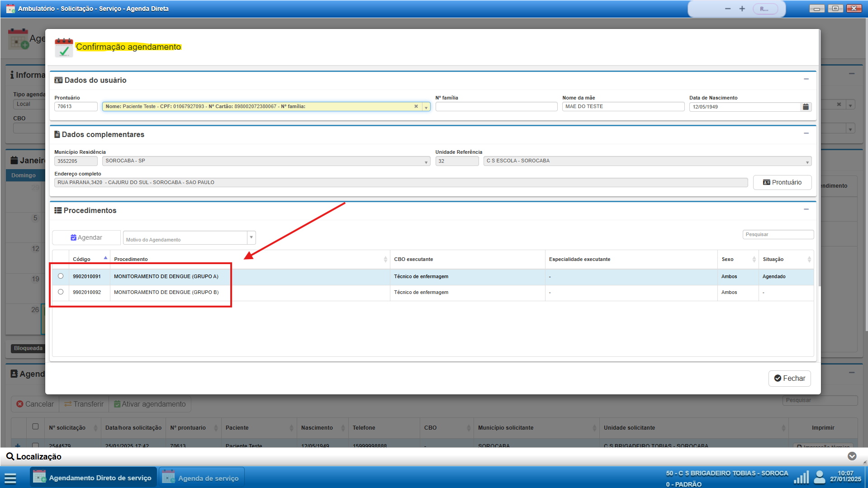Expand the patient name combo box arrow

[x=426, y=107]
